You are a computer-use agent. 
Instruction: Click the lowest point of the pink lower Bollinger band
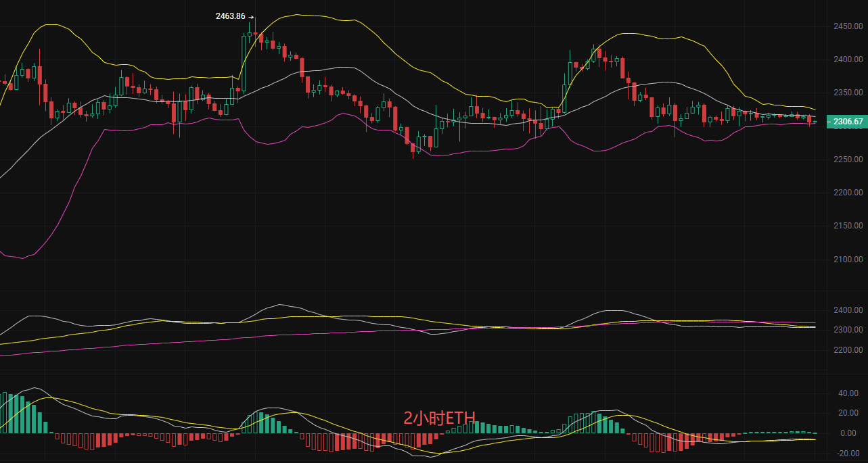coord(22,258)
